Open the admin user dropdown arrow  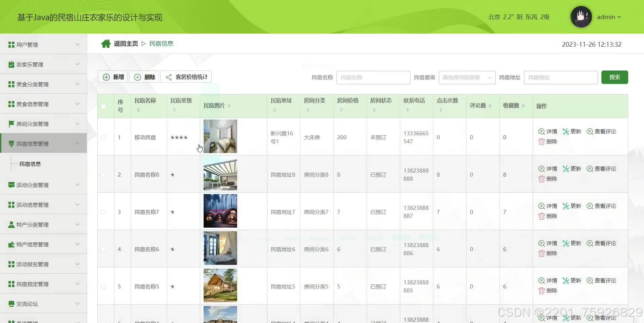pos(619,17)
